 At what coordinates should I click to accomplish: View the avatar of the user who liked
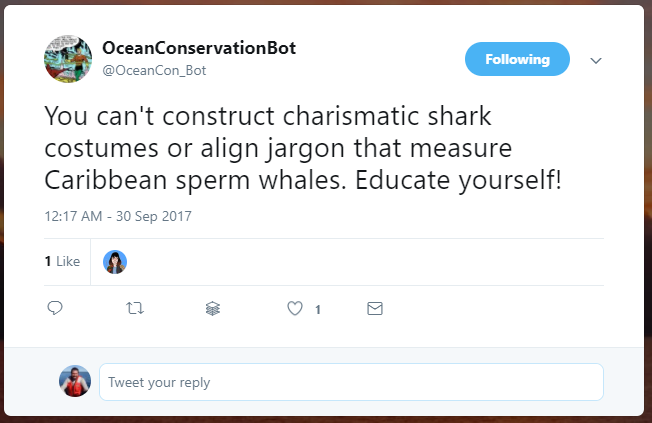coord(115,262)
